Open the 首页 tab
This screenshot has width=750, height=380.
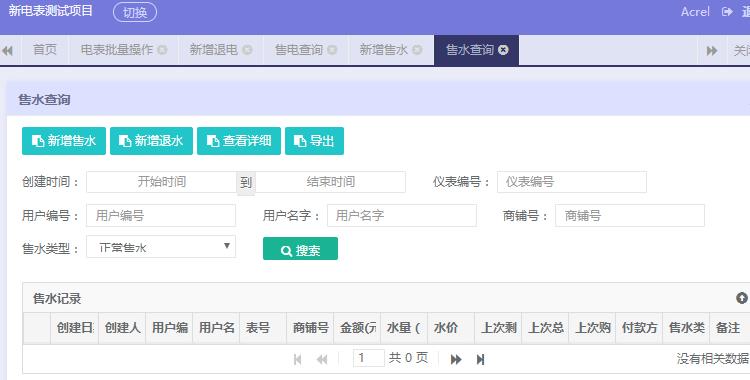click(x=45, y=50)
